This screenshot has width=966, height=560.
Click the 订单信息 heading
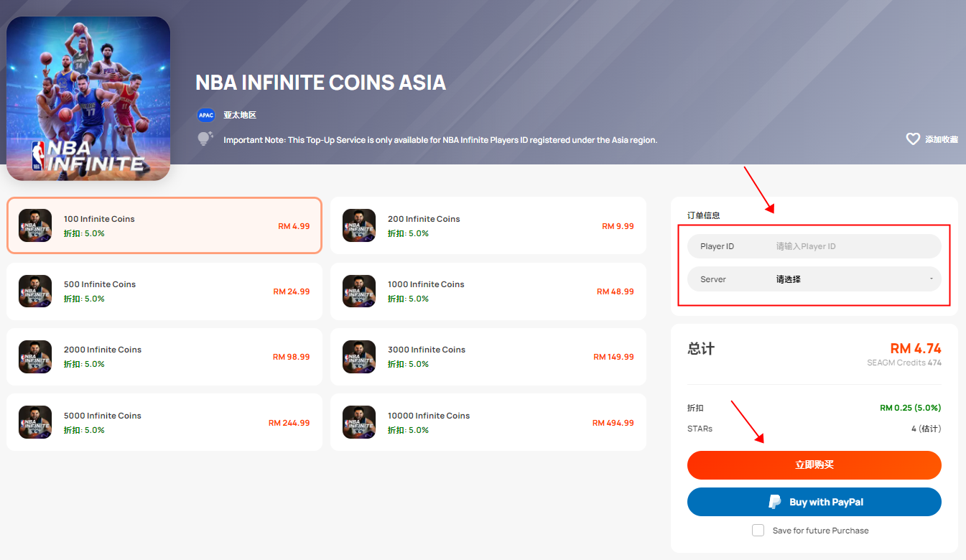(704, 215)
